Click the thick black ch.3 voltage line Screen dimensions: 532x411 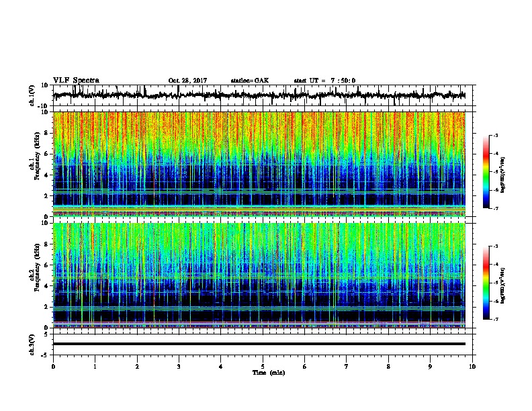coord(259,344)
